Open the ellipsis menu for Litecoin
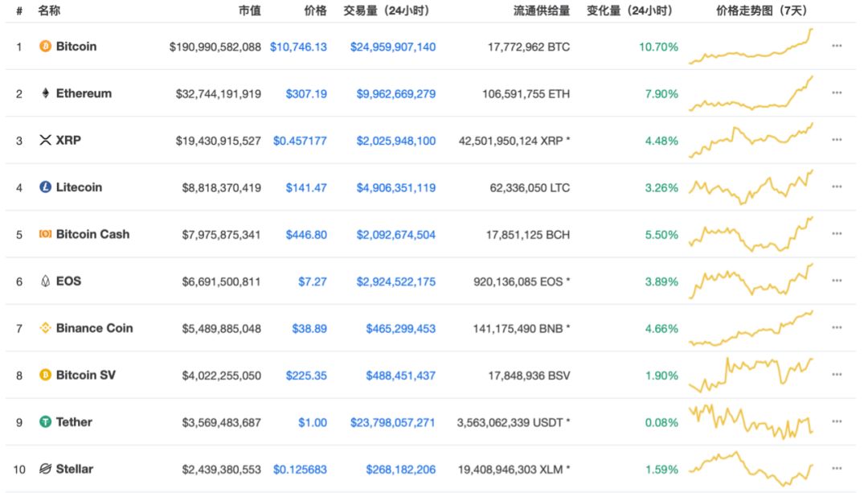This screenshot has height=493, width=868. 837,187
